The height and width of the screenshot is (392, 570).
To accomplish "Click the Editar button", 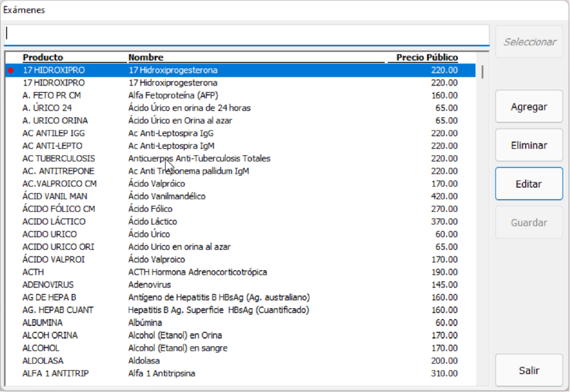I will point(529,184).
